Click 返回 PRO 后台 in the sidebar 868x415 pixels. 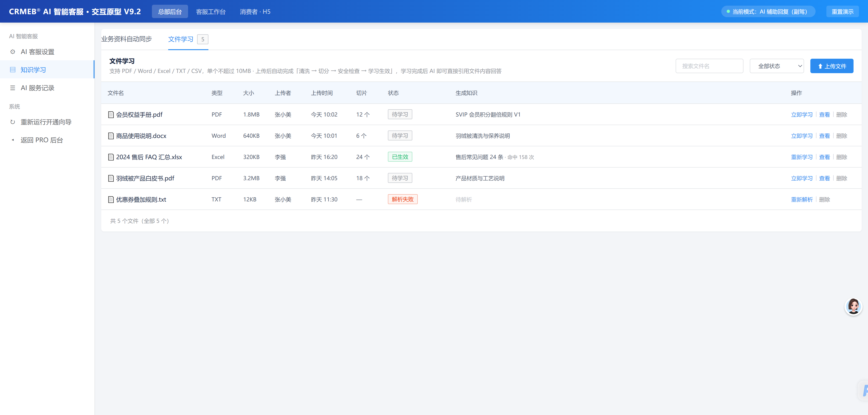(47, 140)
